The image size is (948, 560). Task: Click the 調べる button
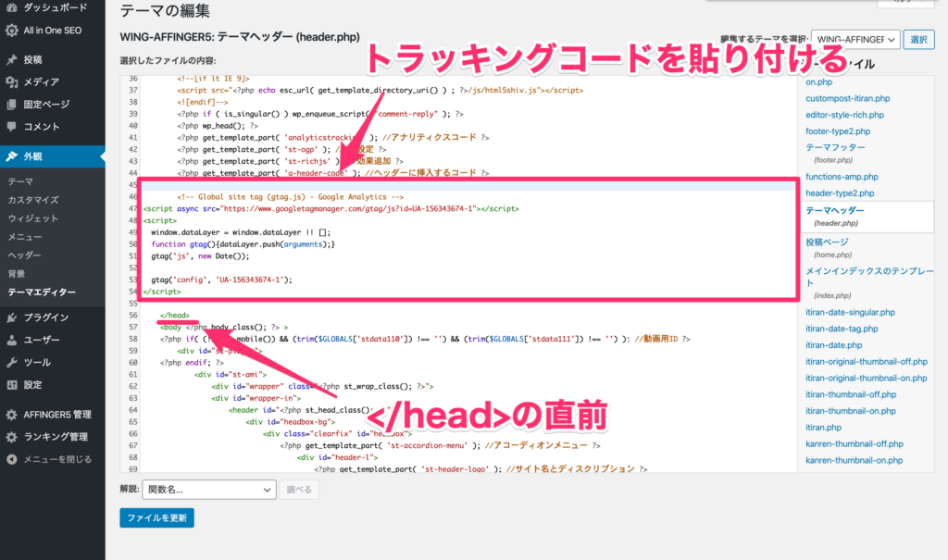point(299,490)
